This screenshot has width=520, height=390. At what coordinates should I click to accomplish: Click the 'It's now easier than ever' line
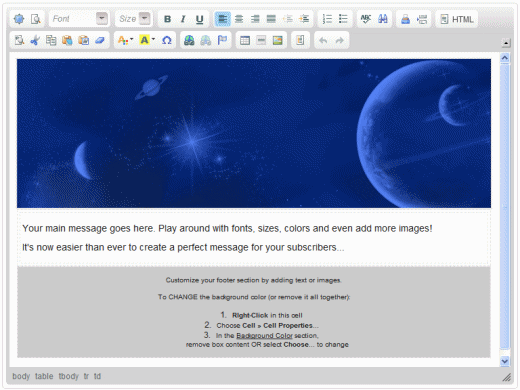pos(183,247)
